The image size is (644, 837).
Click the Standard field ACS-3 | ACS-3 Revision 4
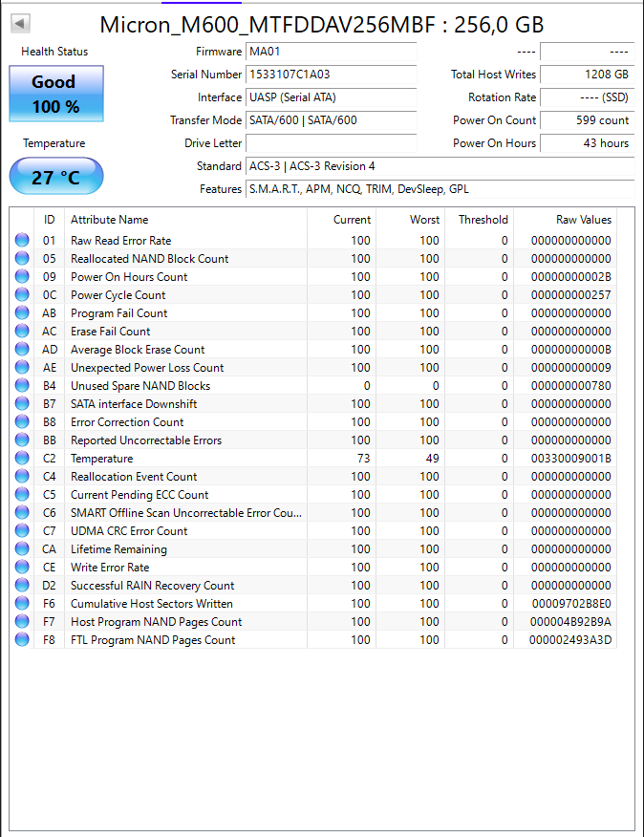(440, 166)
